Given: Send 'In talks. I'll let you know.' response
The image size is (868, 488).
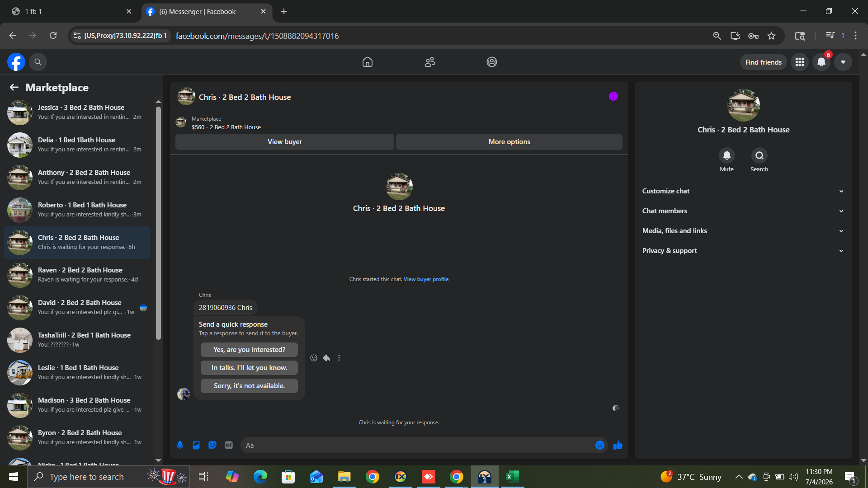Looking at the screenshot, I should pos(249,368).
